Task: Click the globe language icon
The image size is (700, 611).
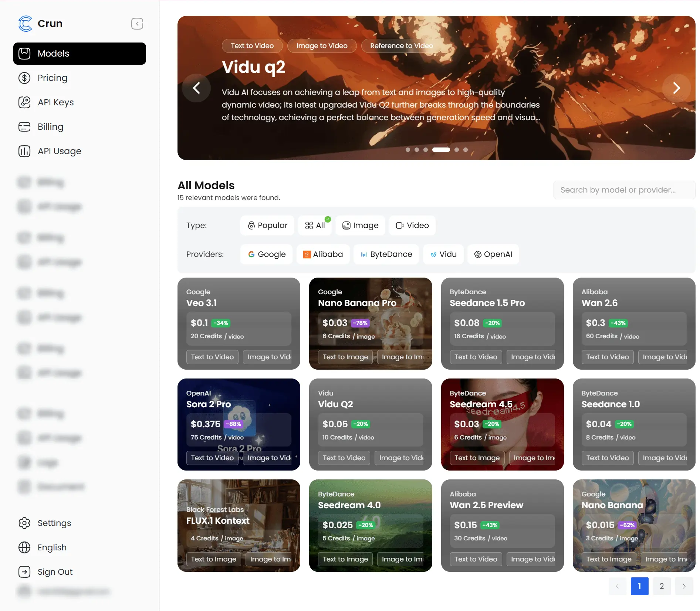Action: point(24,547)
